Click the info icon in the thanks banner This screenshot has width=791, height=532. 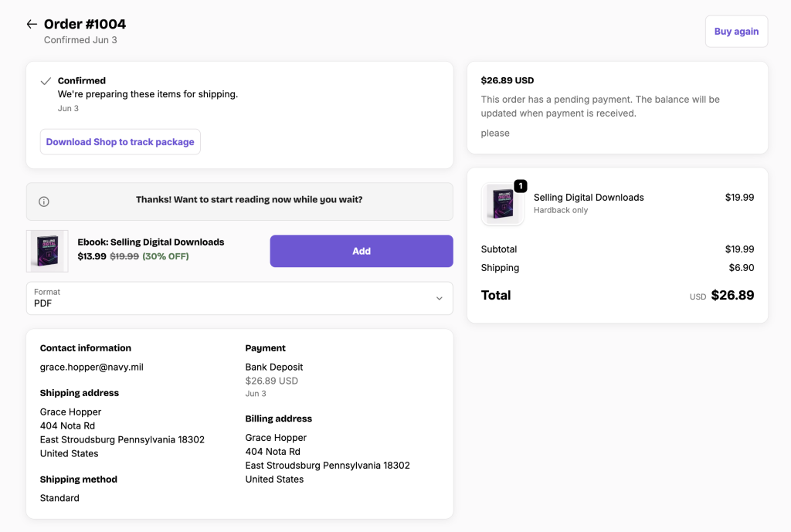point(44,202)
